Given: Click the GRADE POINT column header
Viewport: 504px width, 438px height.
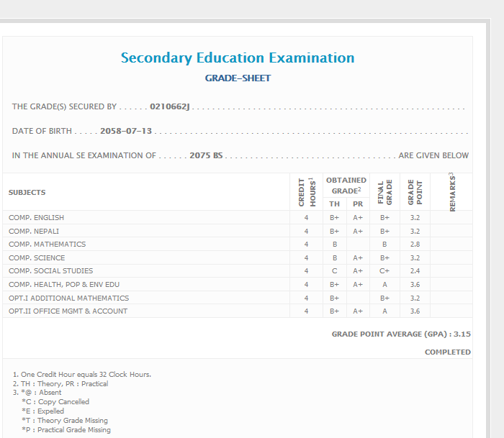Looking at the screenshot, I should [415, 193].
